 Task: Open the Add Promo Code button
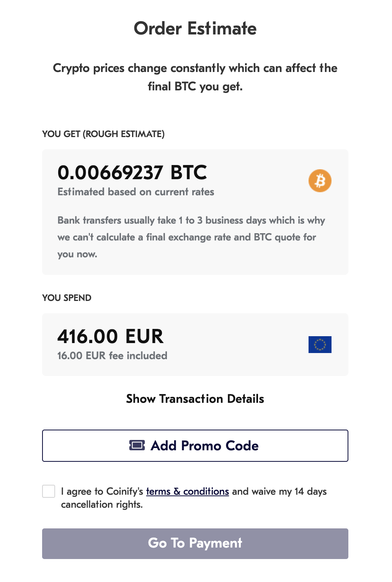pyautogui.click(x=195, y=446)
